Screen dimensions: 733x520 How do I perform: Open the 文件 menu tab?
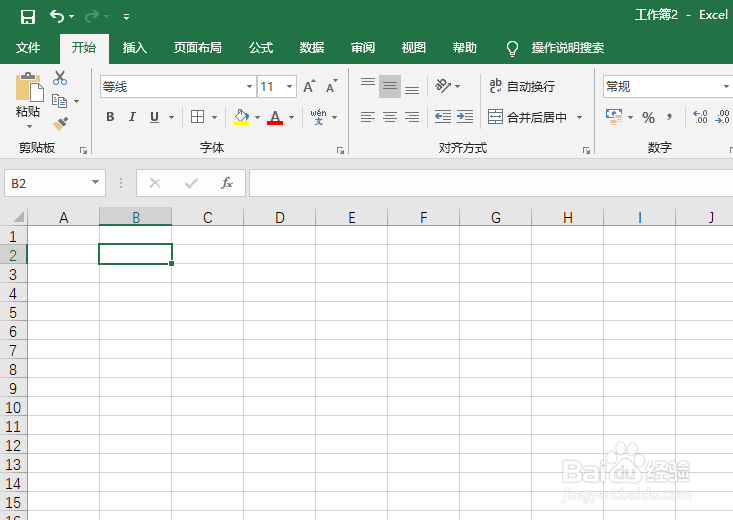coord(28,48)
